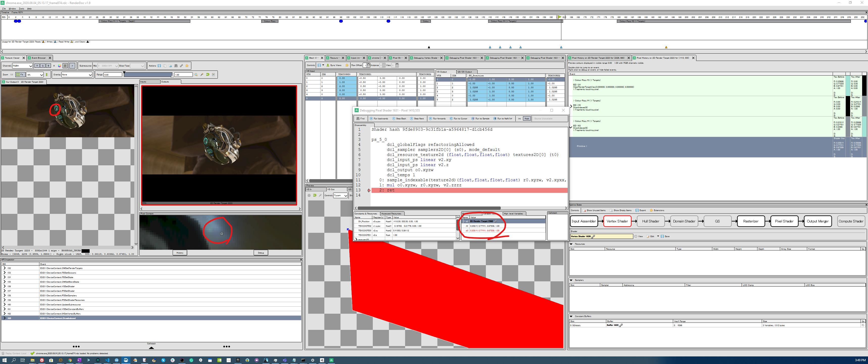Viewport: 868px width, 364px height.
Task: Switch the debugger value display to int
Action: click(x=519, y=118)
